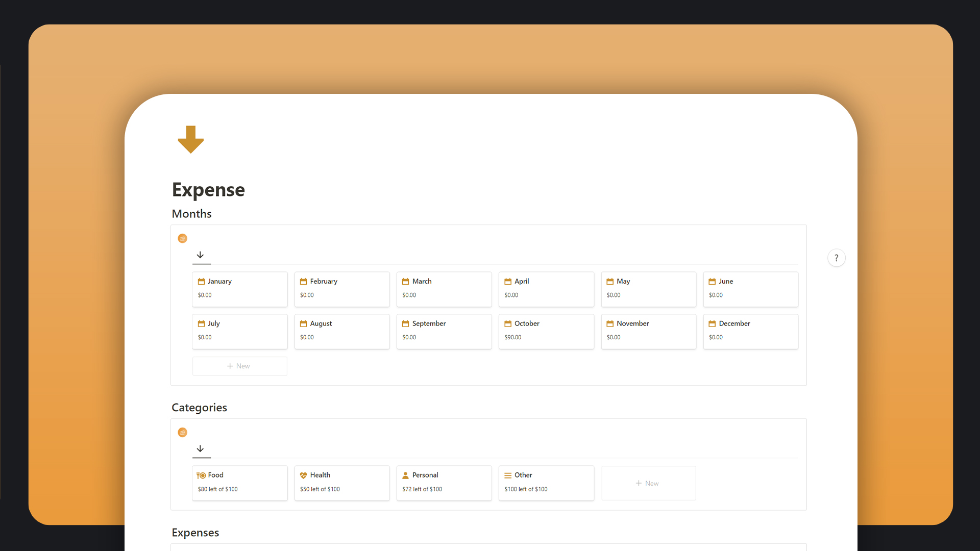This screenshot has width=980, height=551.
Task: Click the $72 left of $100 text
Action: pos(422,489)
